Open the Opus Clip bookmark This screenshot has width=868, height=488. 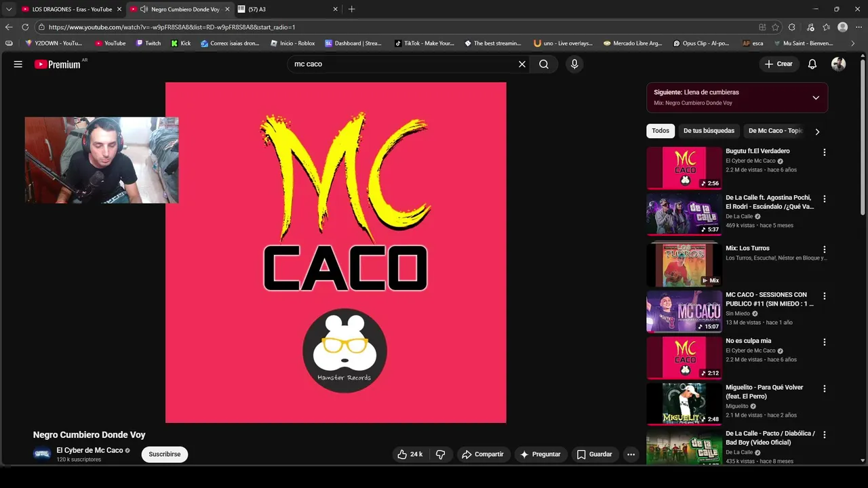point(701,43)
